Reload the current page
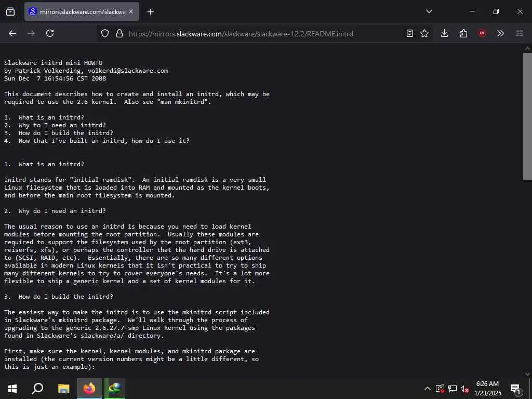 click(50, 33)
